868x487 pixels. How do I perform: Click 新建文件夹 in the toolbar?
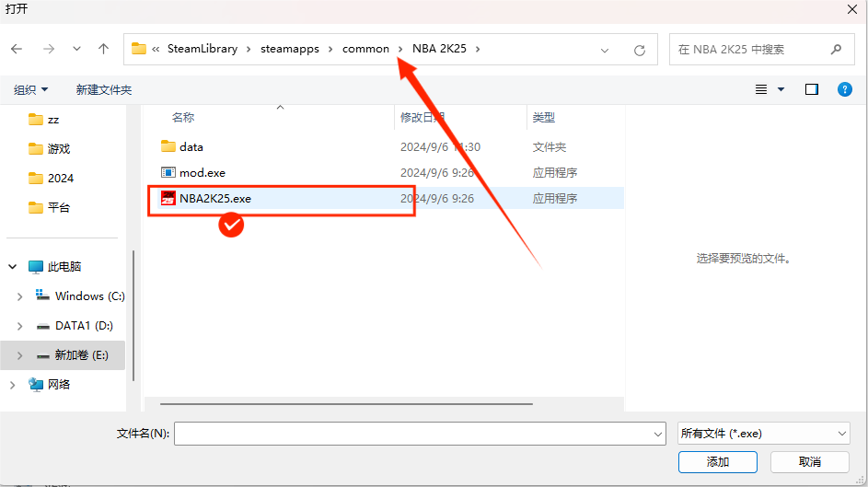[104, 89]
